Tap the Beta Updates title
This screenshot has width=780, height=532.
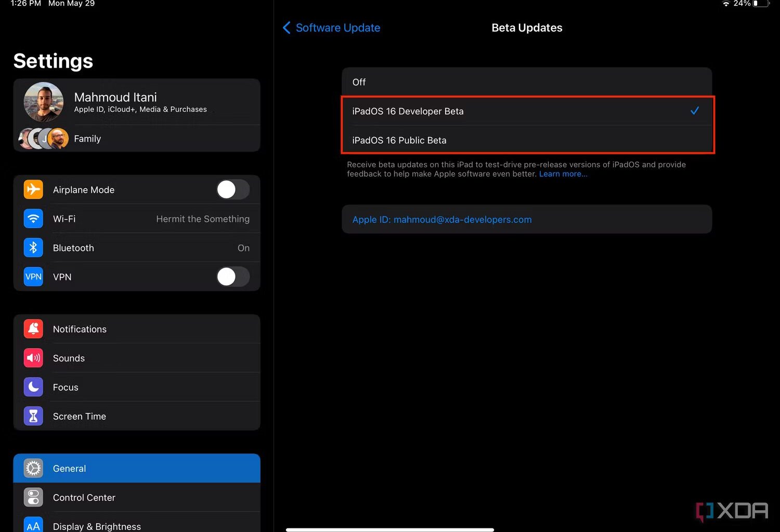pyautogui.click(x=527, y=28)
